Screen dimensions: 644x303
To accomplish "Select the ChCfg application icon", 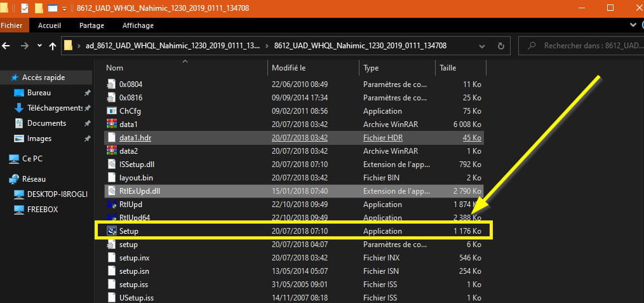I will 112,111.
